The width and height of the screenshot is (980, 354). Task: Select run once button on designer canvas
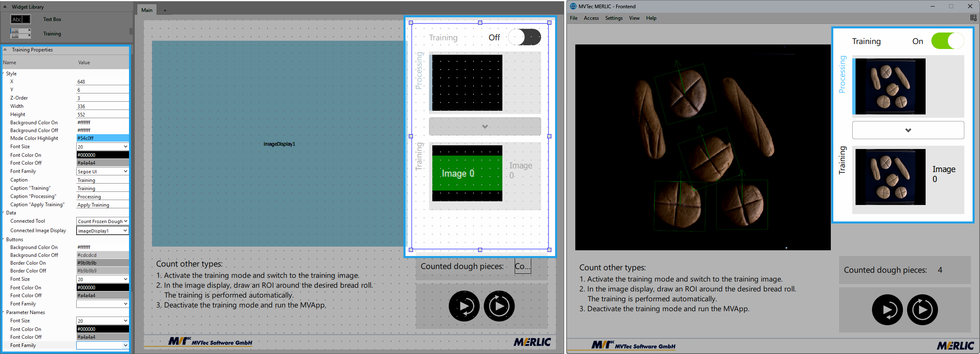(x=464, y=306)
